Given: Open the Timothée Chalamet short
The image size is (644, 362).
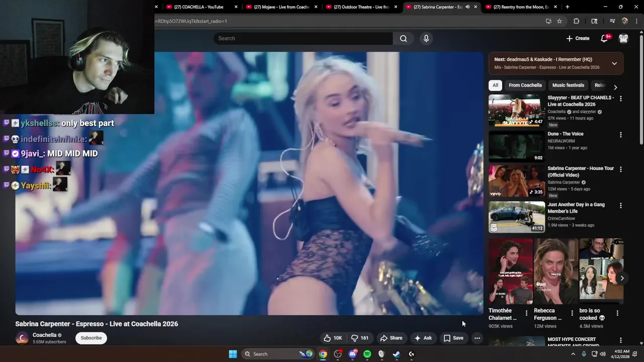Looking at the screenshot, I should coord(511,271).
